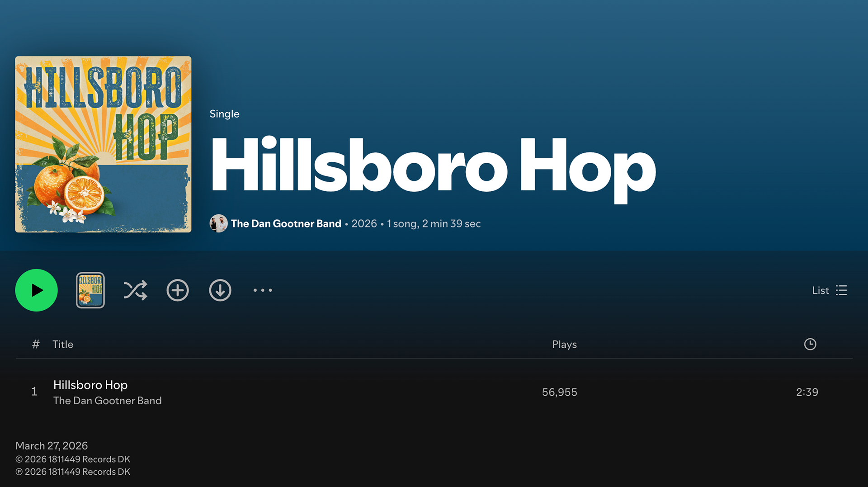Click the Single label above the title
The width and height of the screenshot is (868, 487).
tap(224, 114)
